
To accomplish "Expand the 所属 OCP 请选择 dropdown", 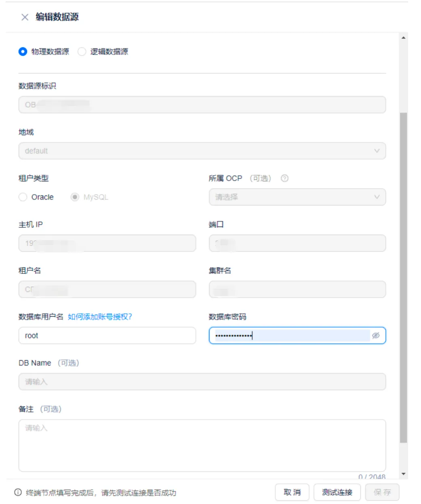I will 297,197.
